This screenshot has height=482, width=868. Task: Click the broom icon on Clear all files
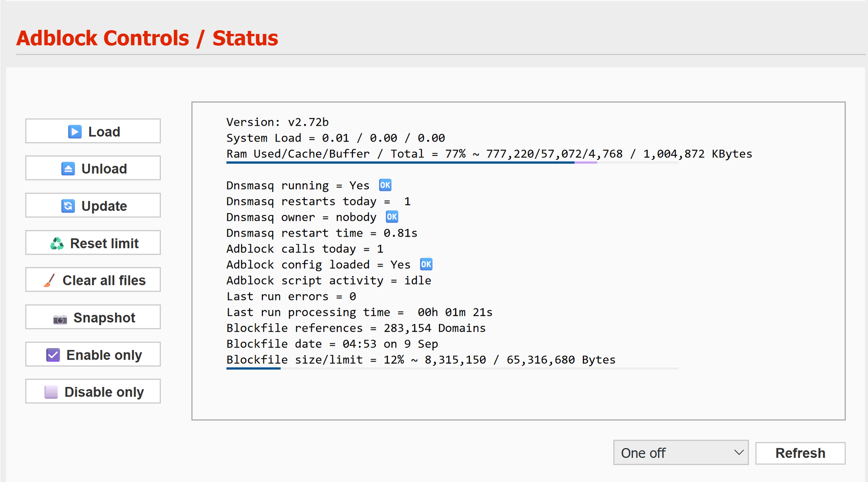50,280
